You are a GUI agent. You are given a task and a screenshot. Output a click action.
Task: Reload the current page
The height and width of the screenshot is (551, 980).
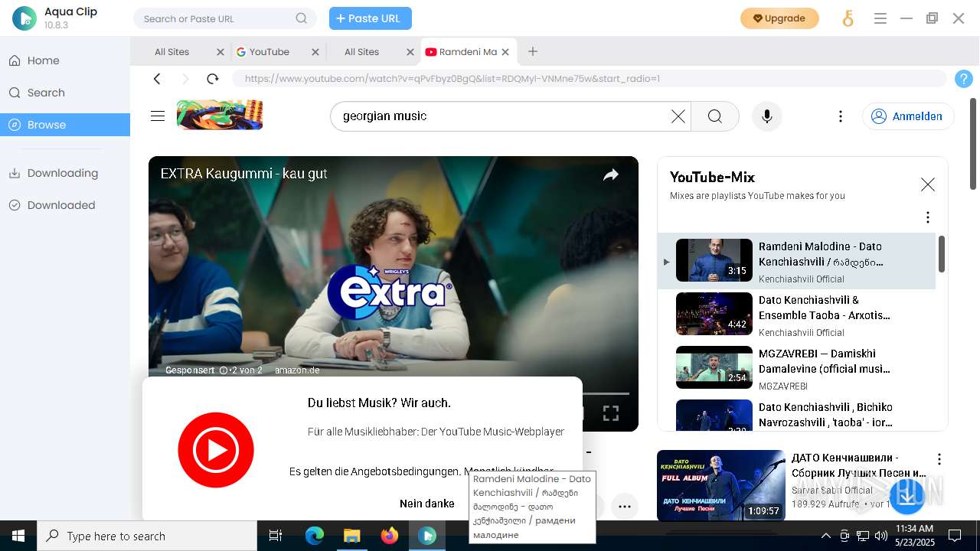pyautogui.click(x=213, y=78)
